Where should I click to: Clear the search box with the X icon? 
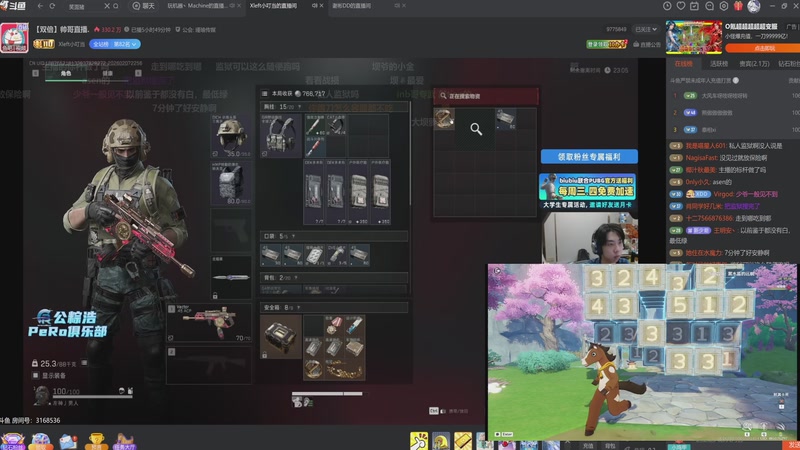click(x=107, y=6)
